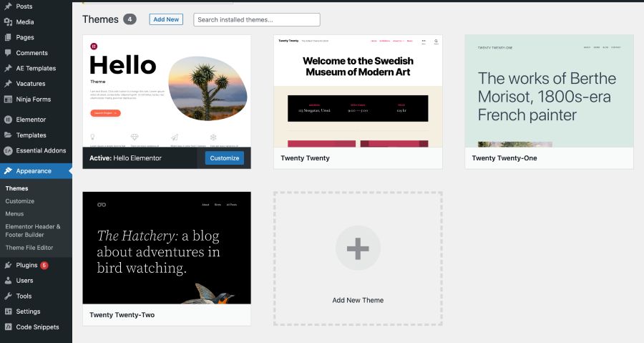
Task: Open Menus under Appearance
Action: [x=14, y=213]
